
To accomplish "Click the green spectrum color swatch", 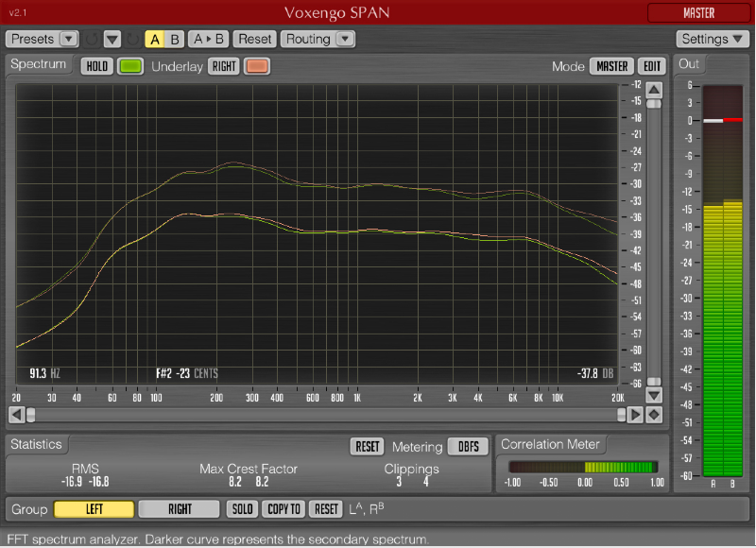I will 130,66.
